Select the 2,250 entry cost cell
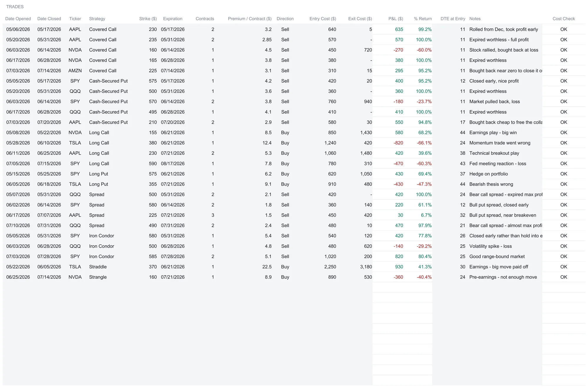The height and width of the screenshot is (388, 588). (330, 267)
